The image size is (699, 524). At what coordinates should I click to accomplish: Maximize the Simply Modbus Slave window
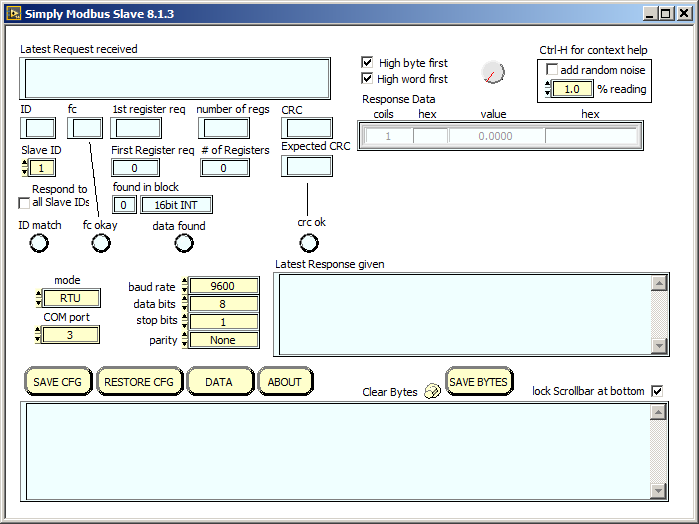point(666,14)
